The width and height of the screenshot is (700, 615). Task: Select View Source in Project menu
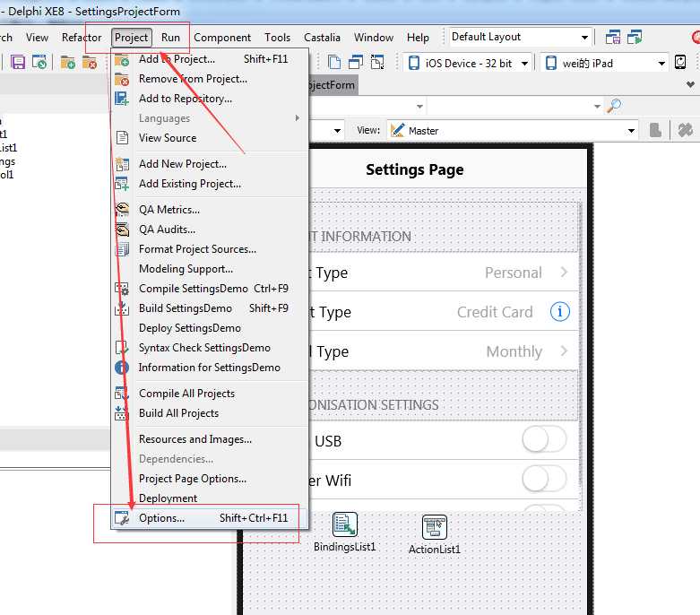(x=210, y=137)
